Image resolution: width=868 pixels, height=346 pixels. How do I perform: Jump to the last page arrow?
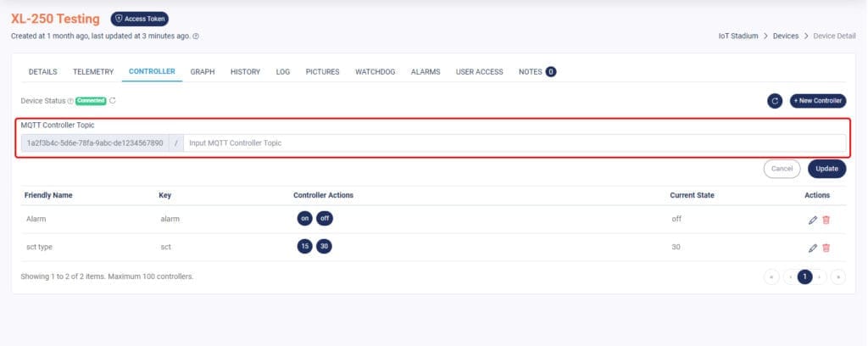point(837,276)
